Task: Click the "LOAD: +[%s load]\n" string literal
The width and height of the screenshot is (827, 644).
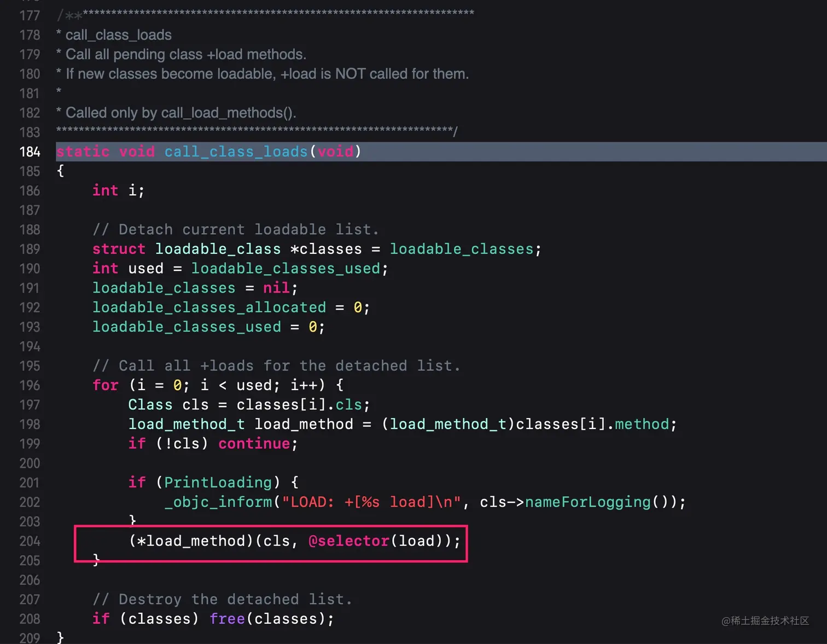Action: 371,502
